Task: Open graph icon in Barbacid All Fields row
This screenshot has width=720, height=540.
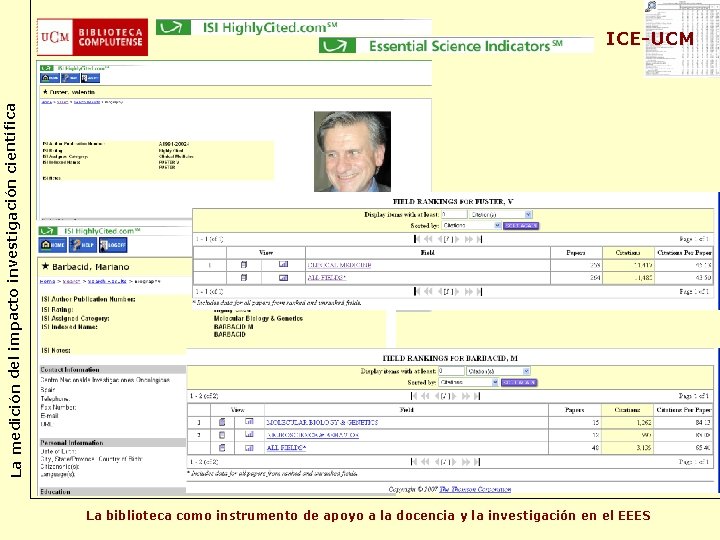Action: click(x=249, y=447)
